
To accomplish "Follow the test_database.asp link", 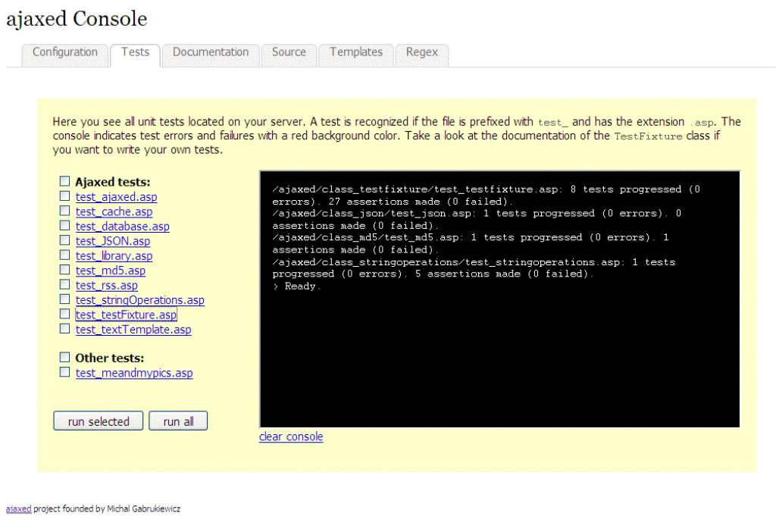I will coord(122,227).
